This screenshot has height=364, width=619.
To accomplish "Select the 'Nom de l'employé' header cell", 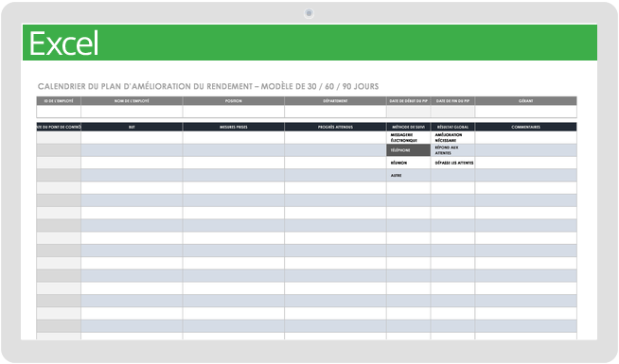I will pos(132,101).
